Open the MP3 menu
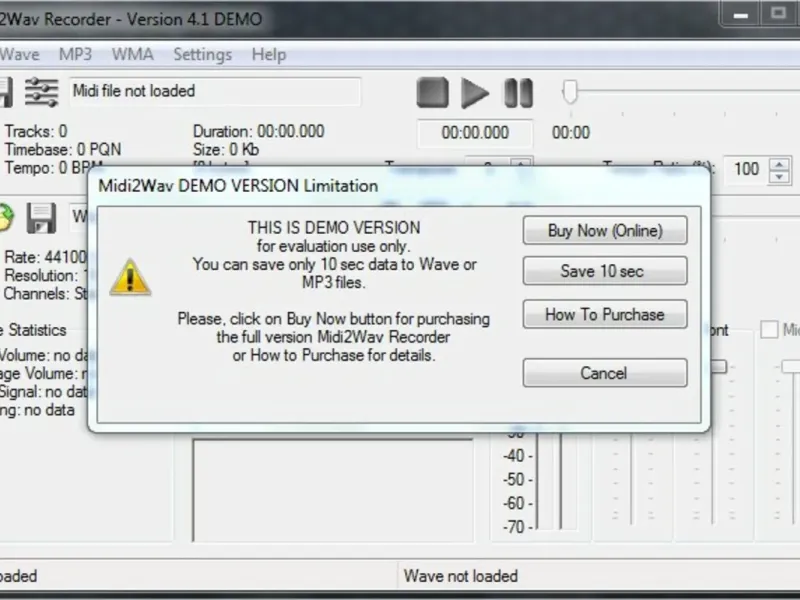 (76, 54)
